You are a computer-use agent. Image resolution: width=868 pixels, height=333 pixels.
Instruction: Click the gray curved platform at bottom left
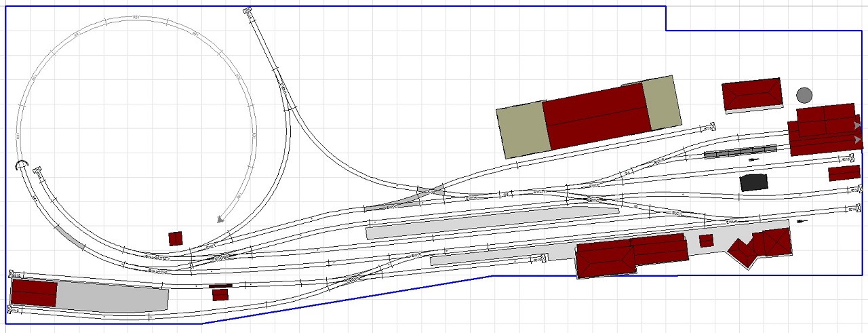[x=112, y=298]
